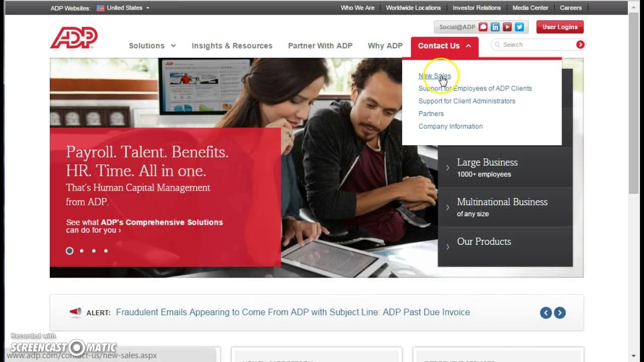Show next alert with right arrow
This screenshot has width=644, height=362.
point(559,313)
